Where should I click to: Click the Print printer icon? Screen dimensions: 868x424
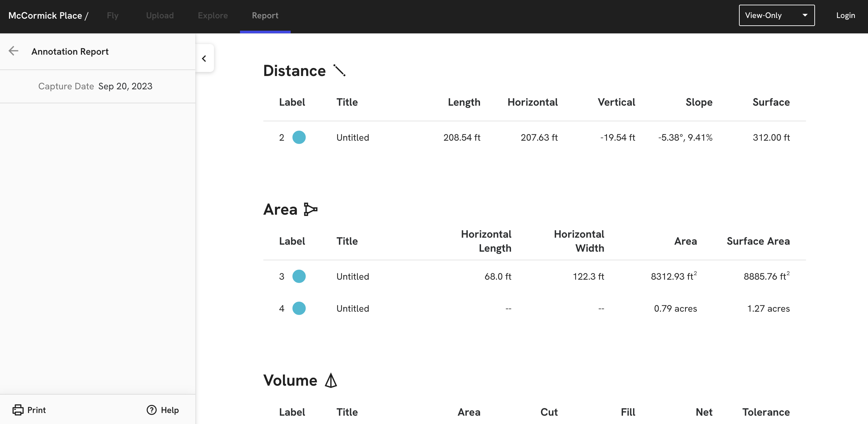(18, 410)
